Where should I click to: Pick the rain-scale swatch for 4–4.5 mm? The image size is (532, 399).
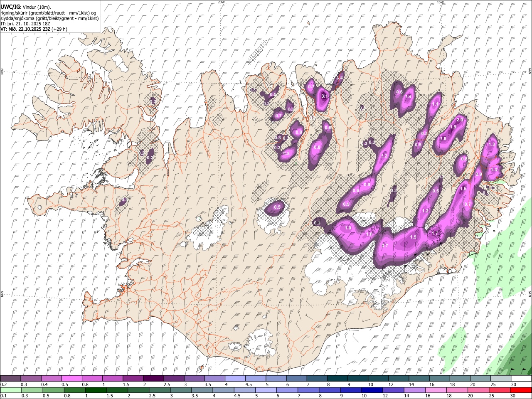pyautogui.click(x=224, y=390)
